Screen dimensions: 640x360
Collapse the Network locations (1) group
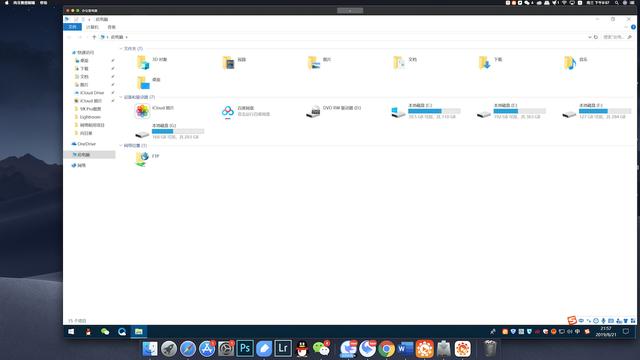pyautogui.click(x=121, y=145)
